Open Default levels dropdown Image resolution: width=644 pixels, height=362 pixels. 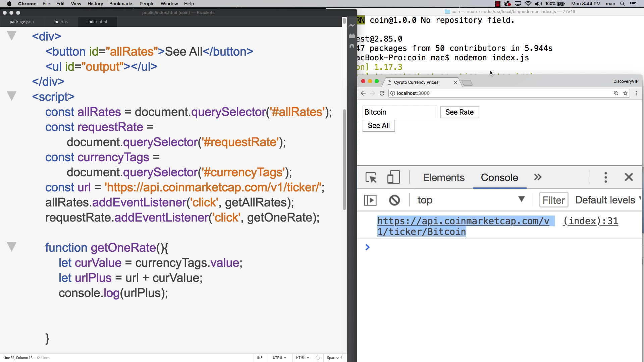608,200
